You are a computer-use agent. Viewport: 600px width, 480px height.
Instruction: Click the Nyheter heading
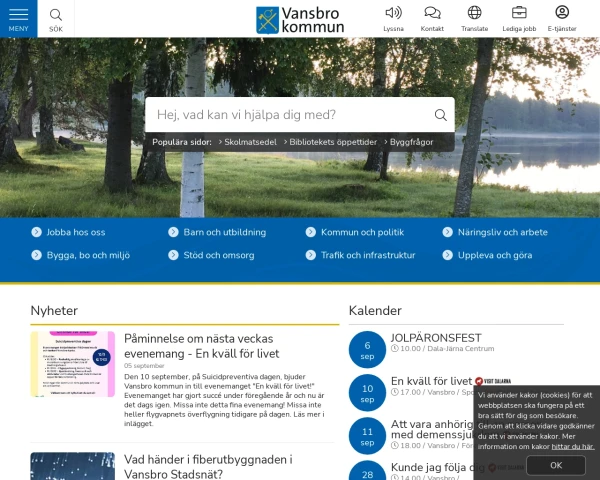[x=54, y=310]
